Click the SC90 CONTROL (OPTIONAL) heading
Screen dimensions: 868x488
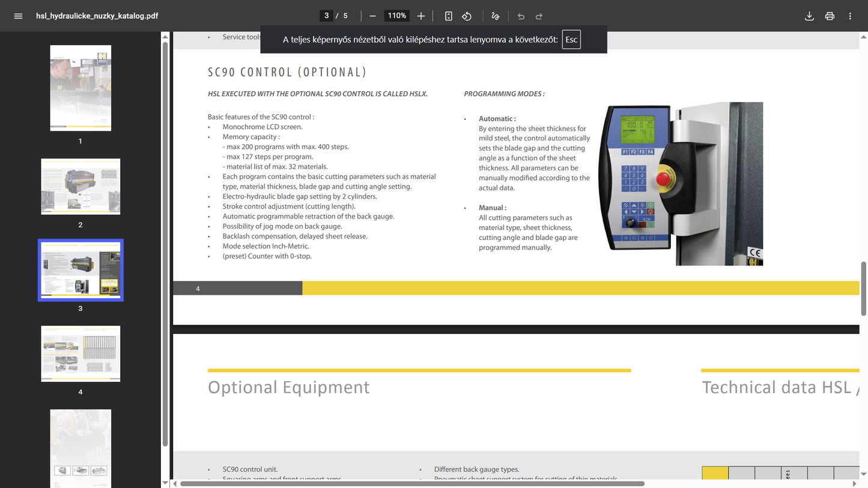287,72
